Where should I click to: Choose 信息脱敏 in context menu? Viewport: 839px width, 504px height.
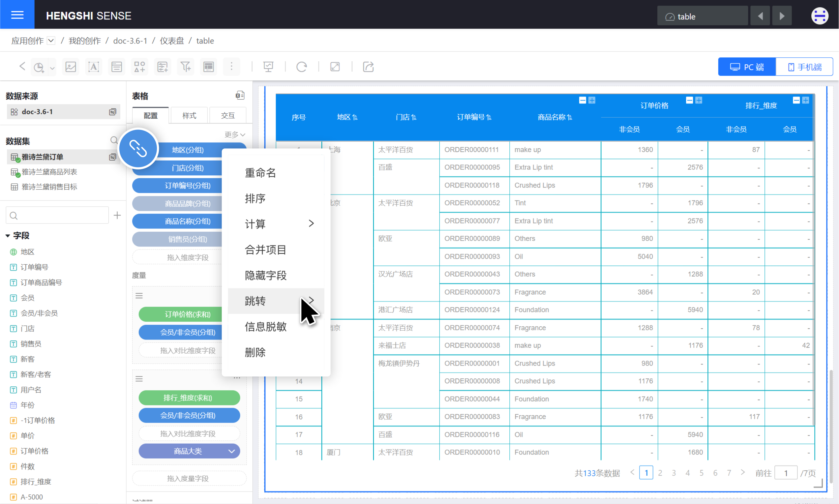point(276,326)
